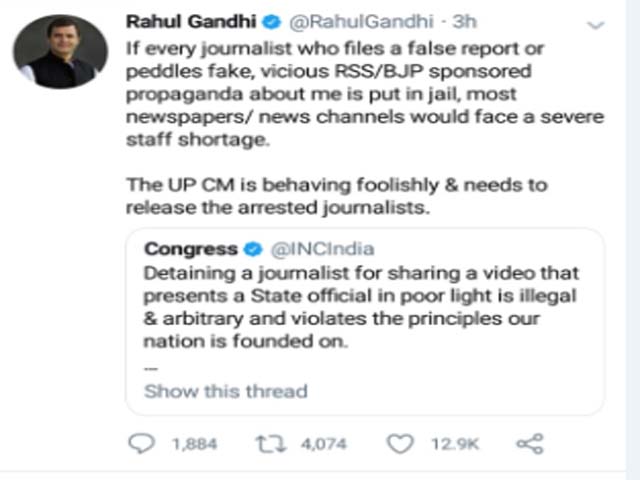Click the reply speech bubble icon

[144, 442]
